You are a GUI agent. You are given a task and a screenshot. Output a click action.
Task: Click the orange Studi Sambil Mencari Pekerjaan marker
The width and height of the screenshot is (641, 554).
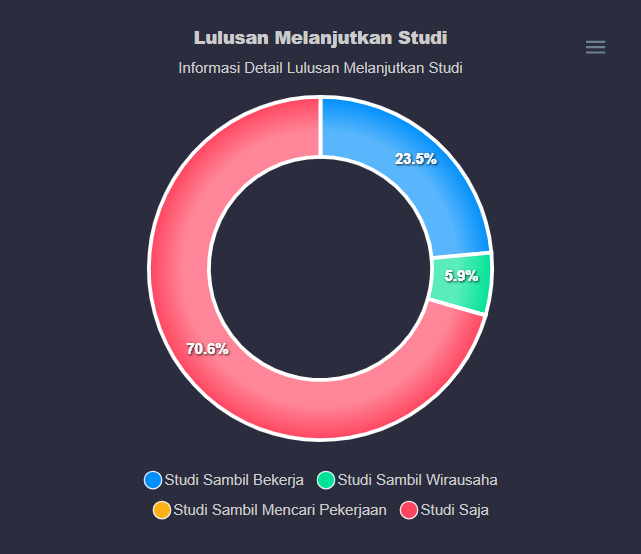pyautogui.click(x=162, y=510)
